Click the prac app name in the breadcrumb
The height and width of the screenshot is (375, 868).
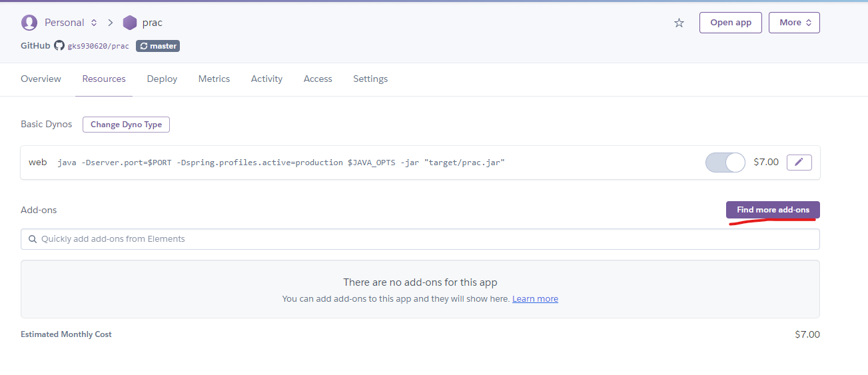pos(153,23)
